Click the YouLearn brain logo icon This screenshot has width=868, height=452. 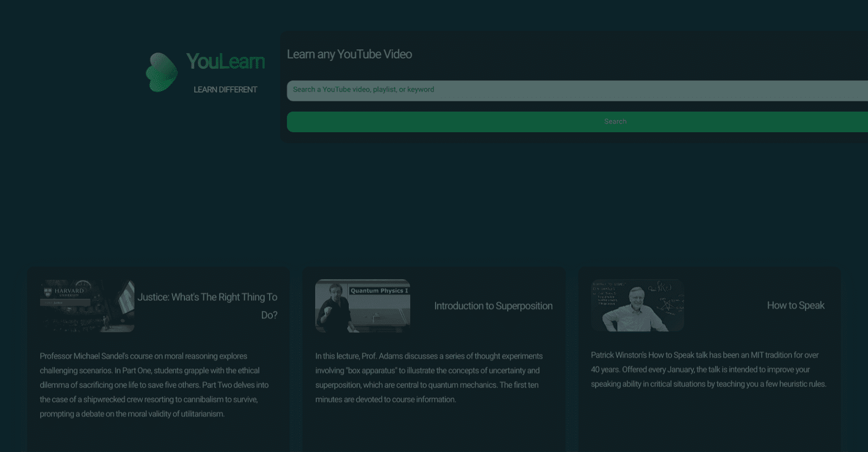click(162, 73)
